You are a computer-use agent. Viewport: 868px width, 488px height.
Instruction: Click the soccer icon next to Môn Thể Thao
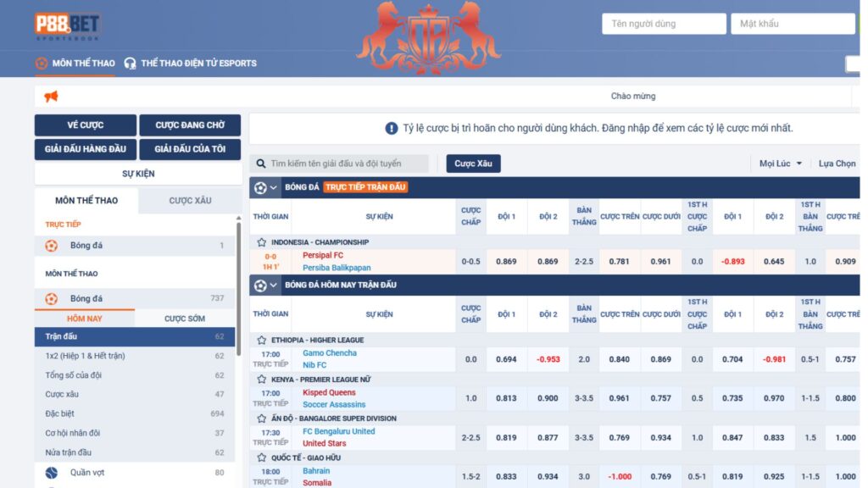(x=42, y=63)
